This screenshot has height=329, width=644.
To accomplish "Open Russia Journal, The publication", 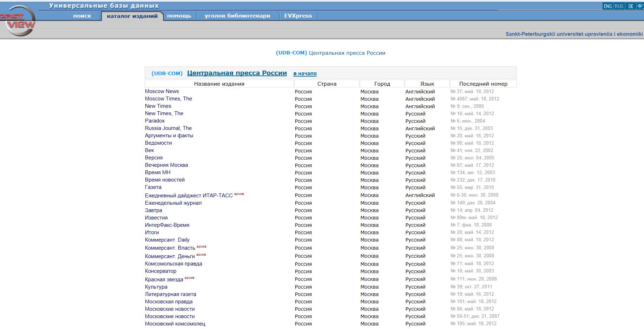I will [168, 128].
